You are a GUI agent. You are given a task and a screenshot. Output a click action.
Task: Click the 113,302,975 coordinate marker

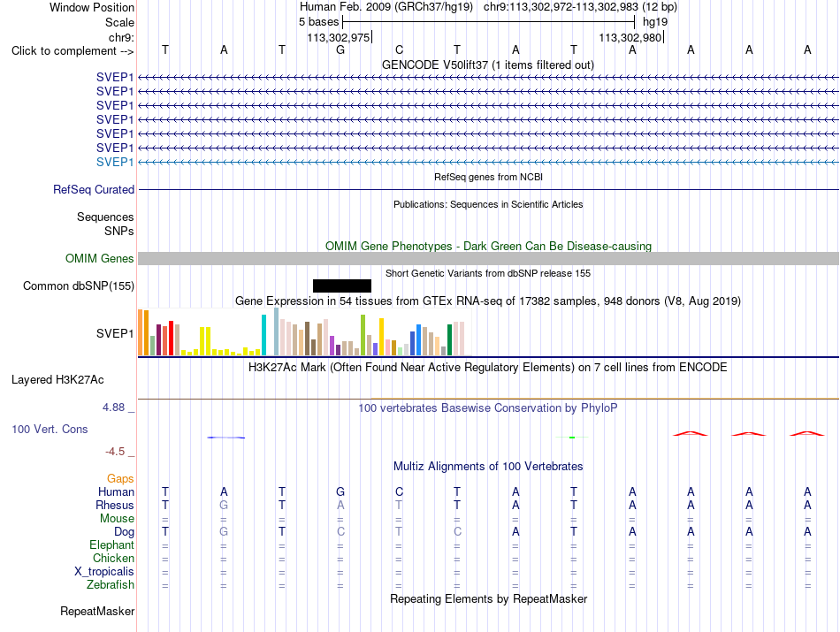[x=340, y=37]
